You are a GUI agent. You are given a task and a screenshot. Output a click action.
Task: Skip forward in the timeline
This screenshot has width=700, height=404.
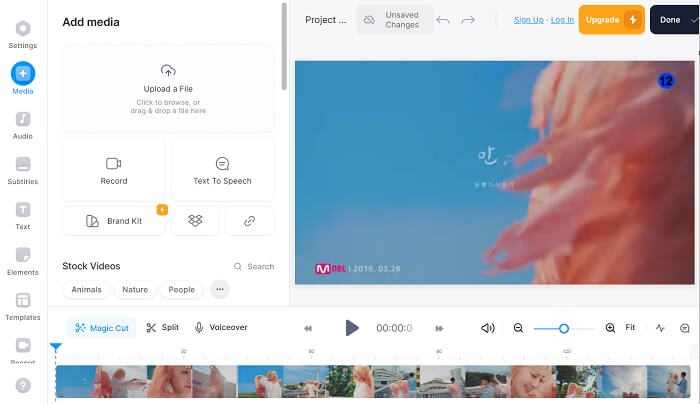[439, 329]
